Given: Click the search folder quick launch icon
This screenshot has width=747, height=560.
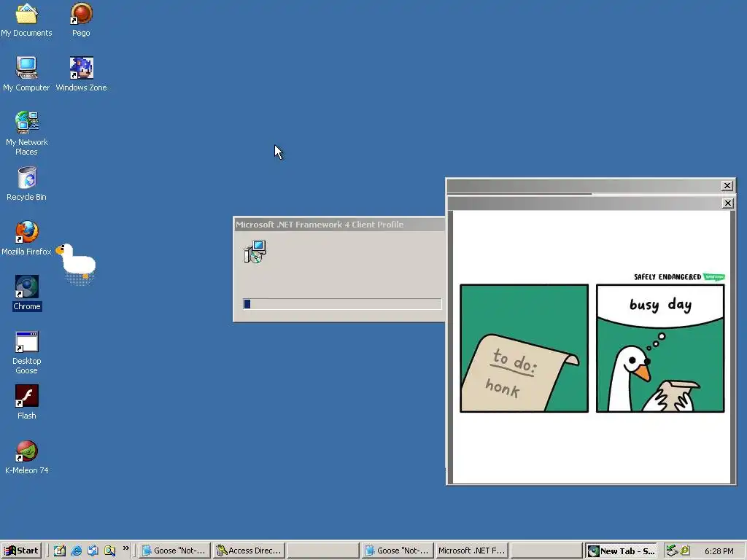Looking at the screenshot, I should [x=109, y=551].
